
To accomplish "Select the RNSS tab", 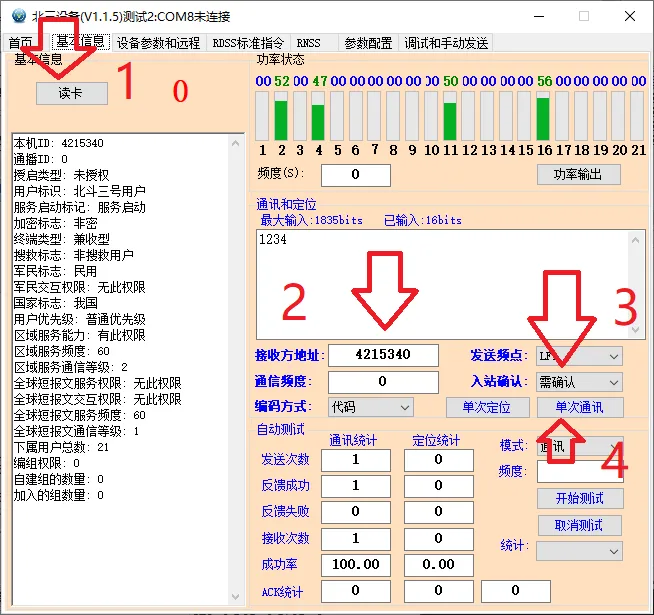I will (308, 43).
